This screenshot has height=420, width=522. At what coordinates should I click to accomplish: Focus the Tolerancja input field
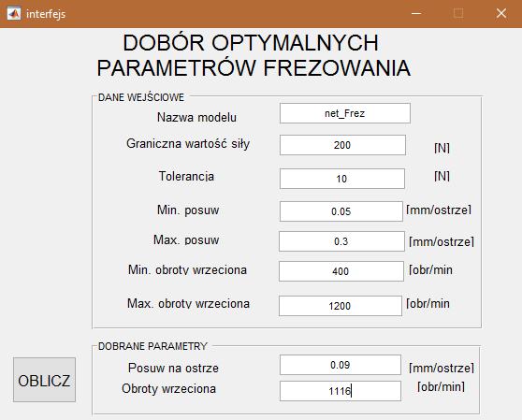(x=342, y=179)
